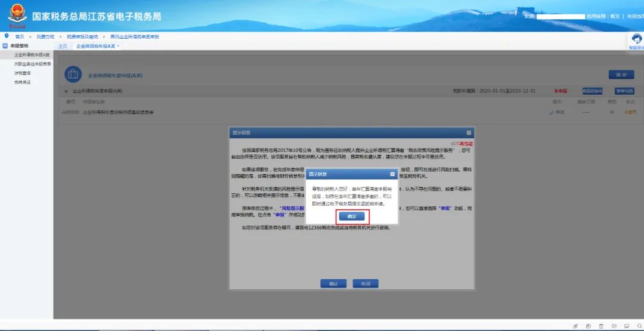Go to 首页 in the breadcrumb
The width and height of the screenshot is (644, 331).
point(20,36)
